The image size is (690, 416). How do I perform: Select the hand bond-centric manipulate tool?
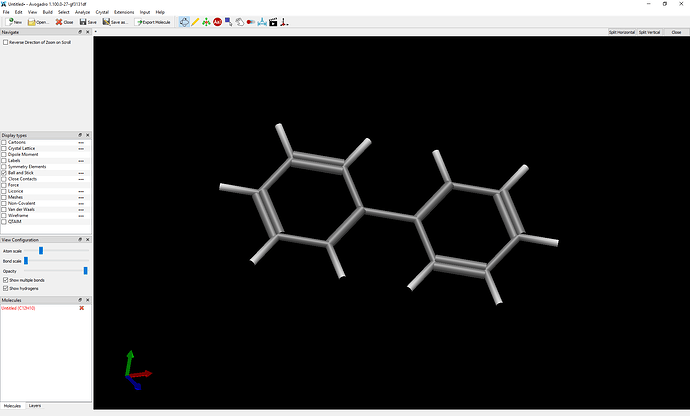[239, 22]
